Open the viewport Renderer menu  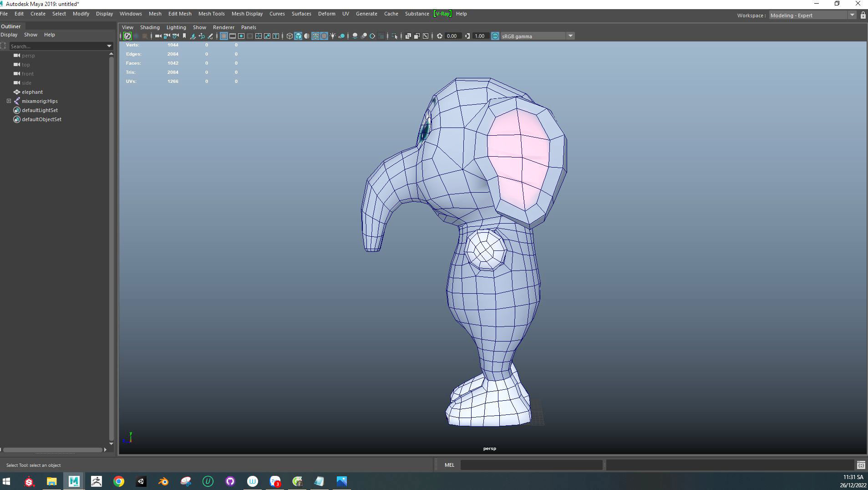[x=223, y=27]
